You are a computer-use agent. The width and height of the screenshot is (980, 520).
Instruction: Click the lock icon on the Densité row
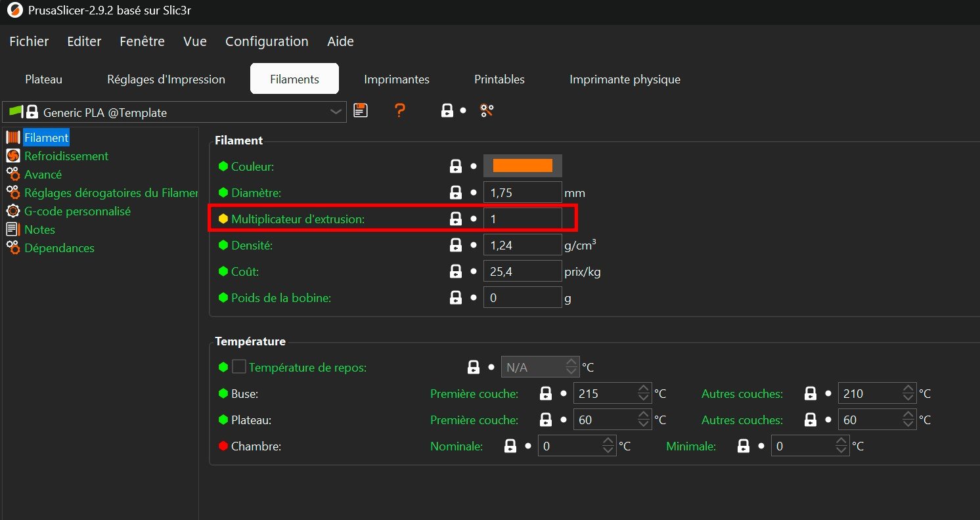[x=456, y=245]
